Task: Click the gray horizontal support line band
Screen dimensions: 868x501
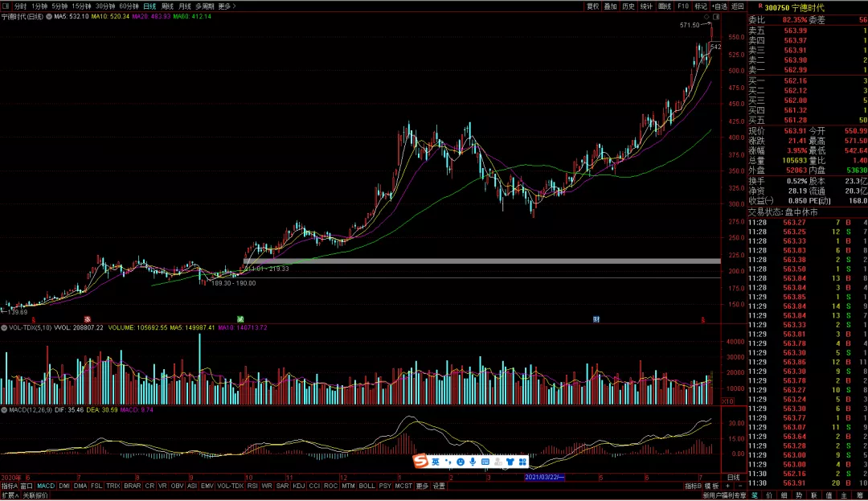Action: pos(482,261)
